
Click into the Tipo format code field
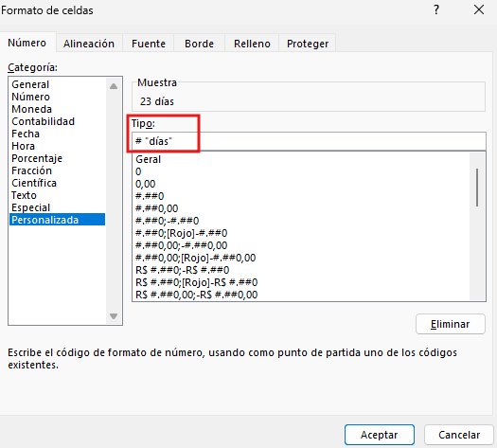[x=309, y=141]
